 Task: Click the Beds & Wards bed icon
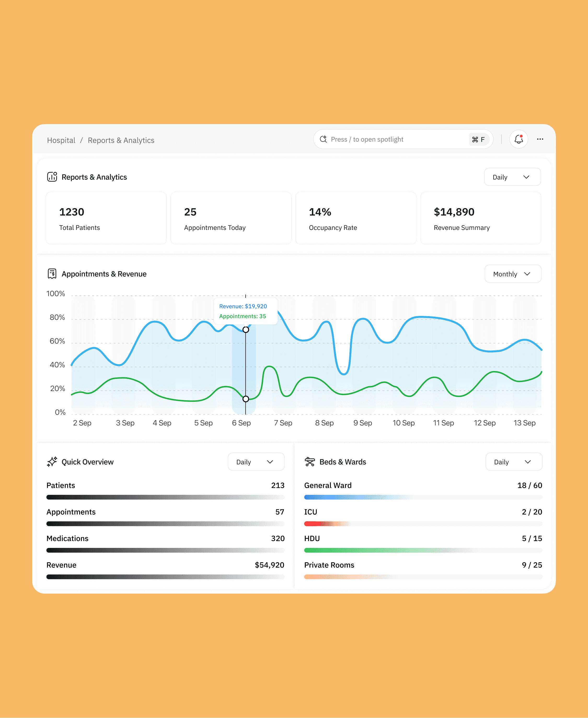pyautogui.click(x=310, y=462)
